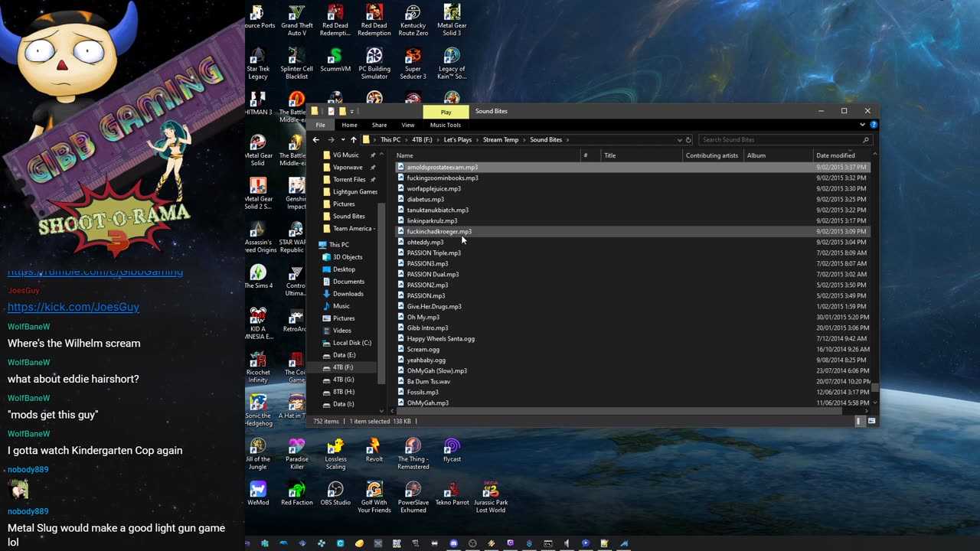Open recent locations dropdown arrow
The image size is (980, 551).
coord(343,140)
